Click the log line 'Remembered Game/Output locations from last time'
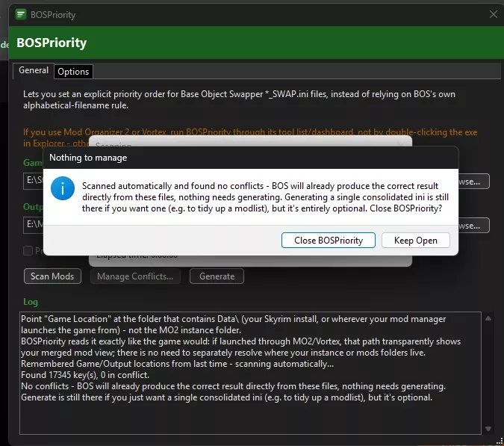The height and width of the screenshot is (446, 504). (177, 364)
